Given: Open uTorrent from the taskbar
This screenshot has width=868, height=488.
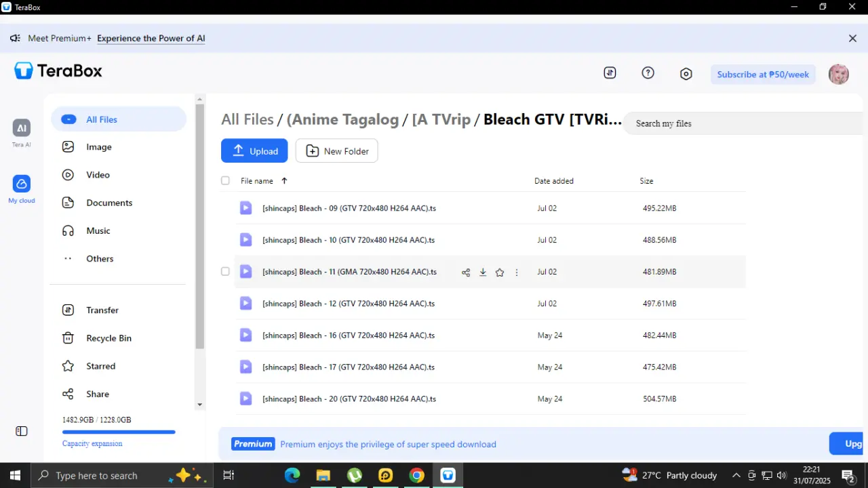Looking at the screenshot, I should pos(355,476).
